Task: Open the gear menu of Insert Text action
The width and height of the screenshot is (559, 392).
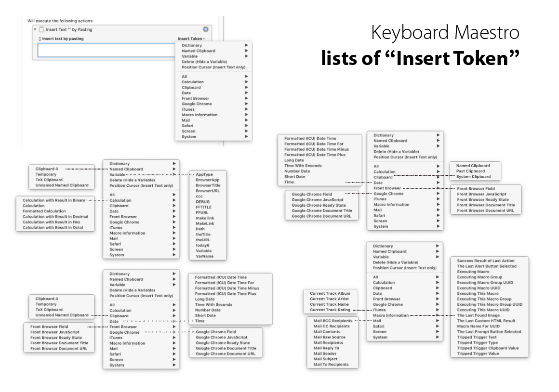Action: [x=206, y=29]
